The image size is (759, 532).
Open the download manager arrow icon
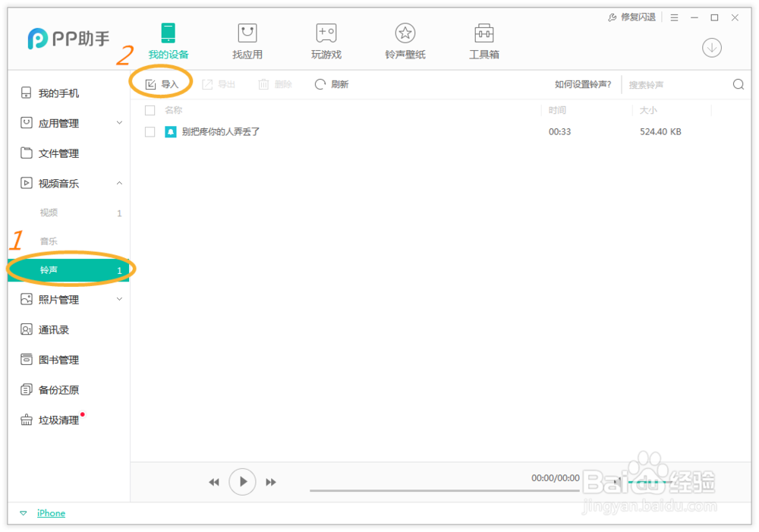pos(712,48)
